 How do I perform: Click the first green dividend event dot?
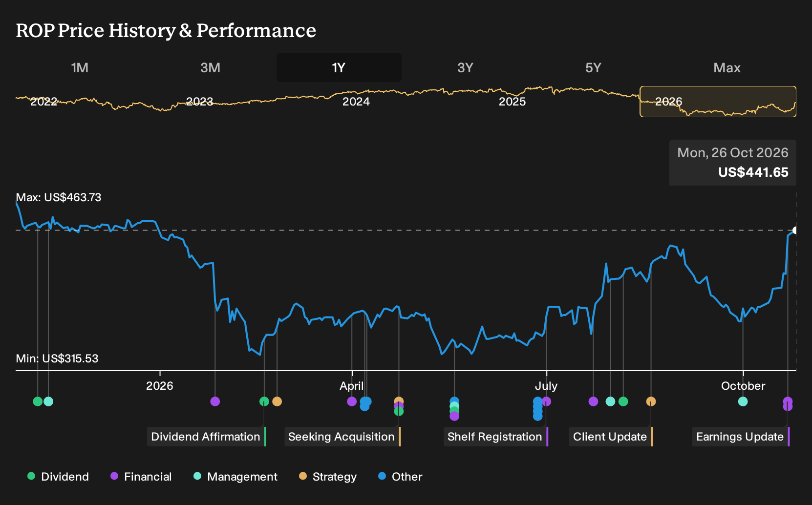point(38,401)
